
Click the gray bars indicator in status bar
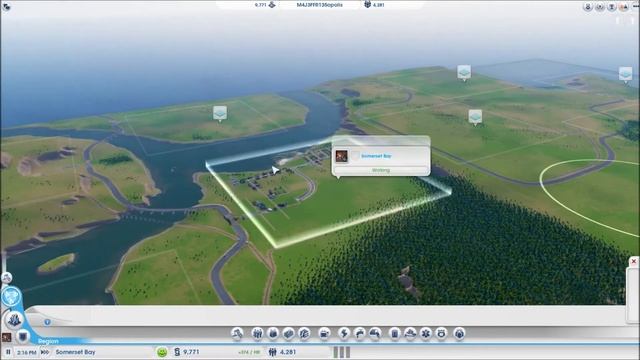click(x=342, y=352)
